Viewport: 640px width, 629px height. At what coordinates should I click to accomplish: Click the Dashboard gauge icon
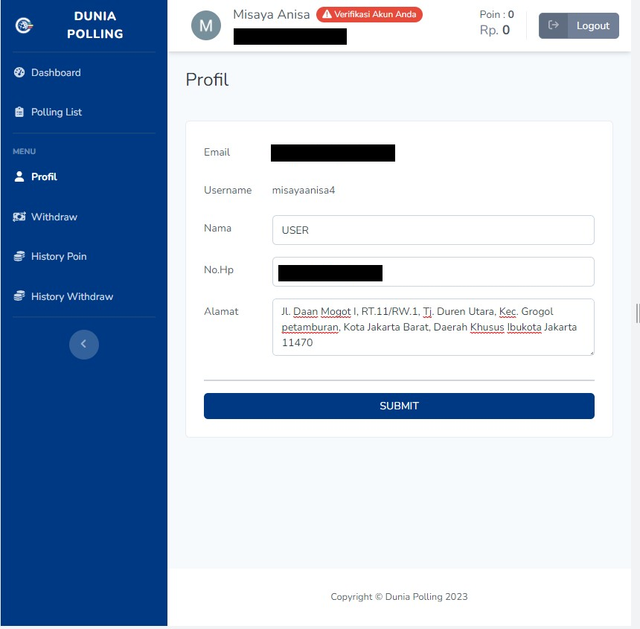click(19, 72)
